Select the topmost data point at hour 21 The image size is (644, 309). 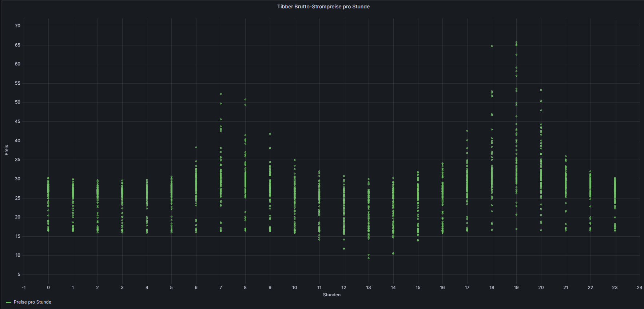point(566,156)
